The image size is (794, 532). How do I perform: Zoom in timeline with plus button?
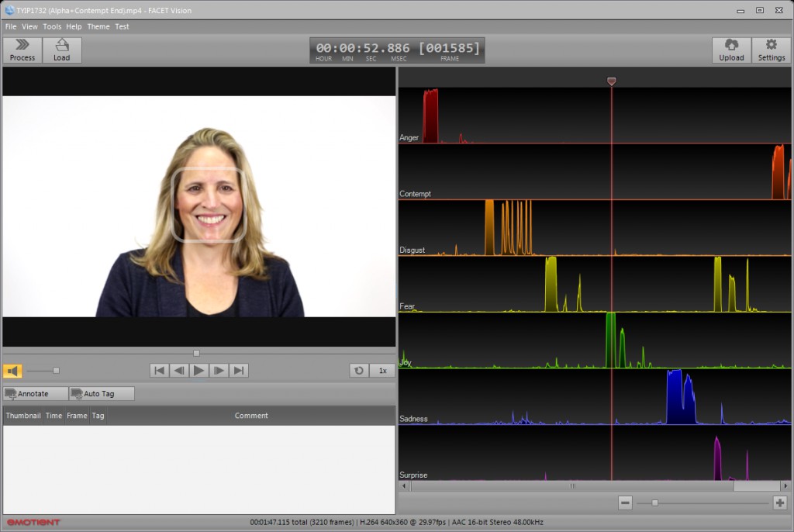tap(780, 503)
